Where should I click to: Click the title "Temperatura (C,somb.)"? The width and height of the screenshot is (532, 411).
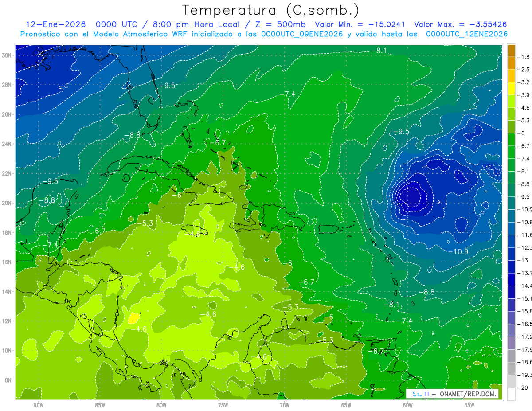click(x=271, y=10)
